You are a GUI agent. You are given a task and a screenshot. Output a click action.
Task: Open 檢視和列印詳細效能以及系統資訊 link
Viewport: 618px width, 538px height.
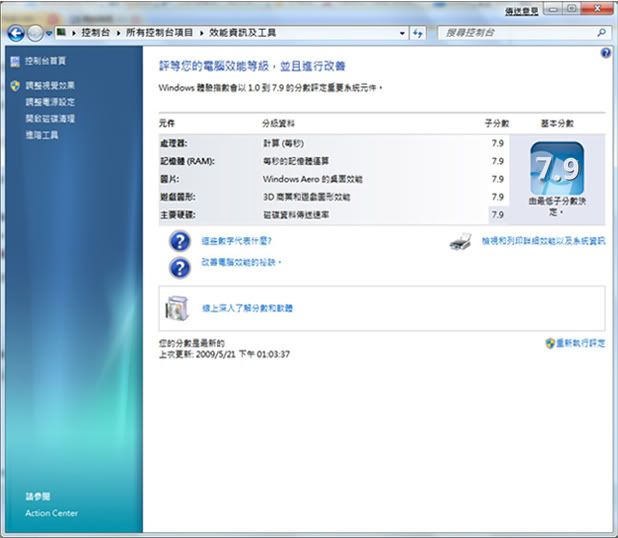click(544, 241)
